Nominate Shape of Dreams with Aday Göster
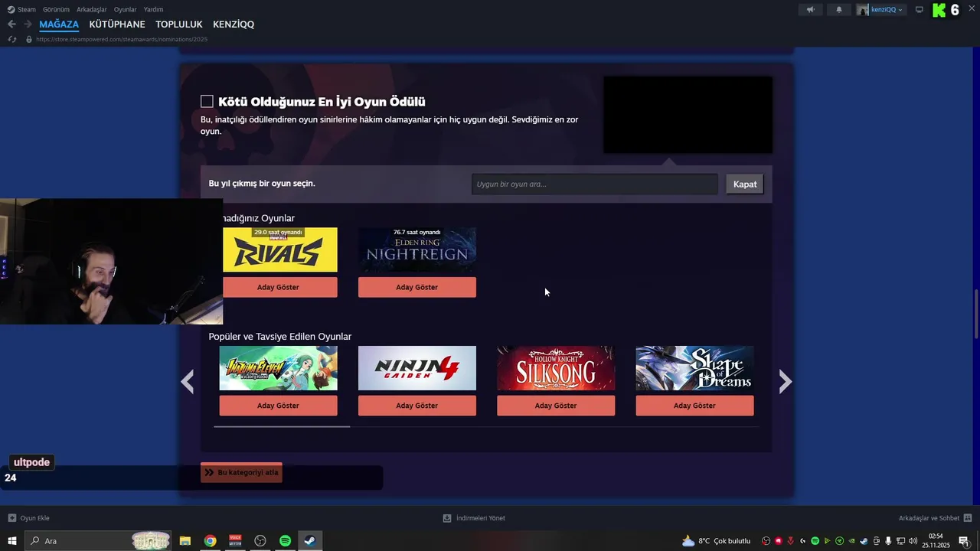The height and width of the screenshot is (551, 980). point(694,406)
